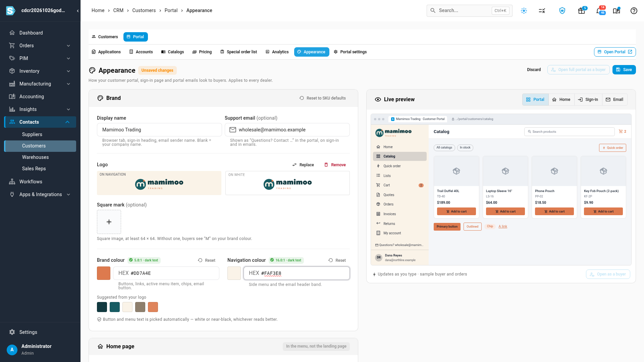The width and height of the screenshot is (644, 362).
Task: Discard unsaved changes
Action: pos(534,70)
